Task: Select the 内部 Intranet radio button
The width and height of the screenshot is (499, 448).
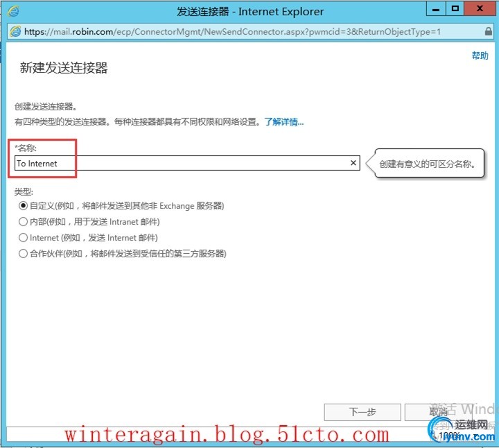Action: point(23,222)
